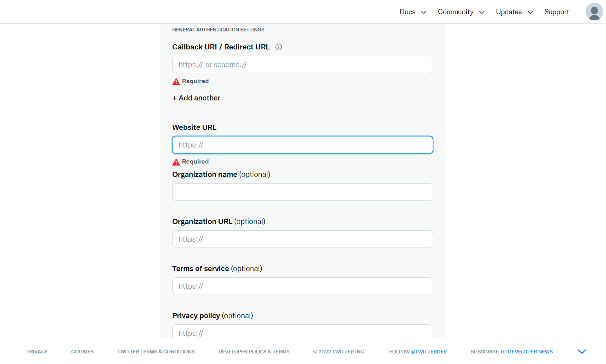The height and width of the screenshot is (364, 606).
Task: Select the Organization name text box
Action: coord(302,192)
